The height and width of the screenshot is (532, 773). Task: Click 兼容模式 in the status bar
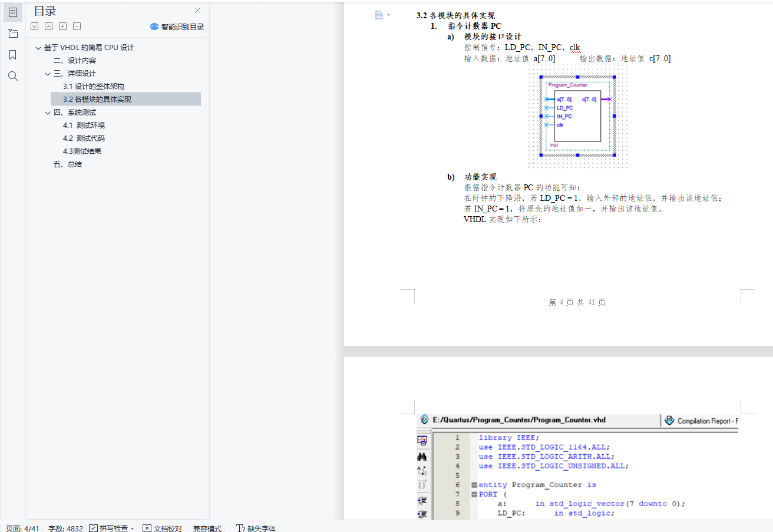coord(207,528)
